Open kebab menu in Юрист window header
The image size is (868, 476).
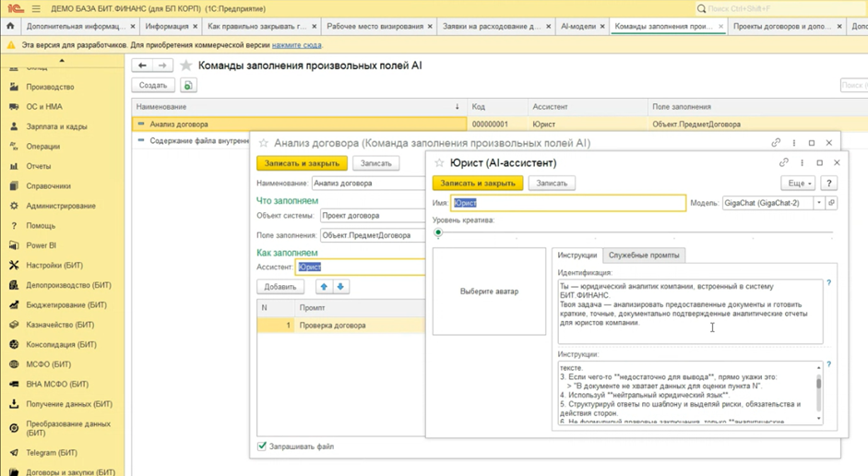pyautogui.click(x=802, y=162)
